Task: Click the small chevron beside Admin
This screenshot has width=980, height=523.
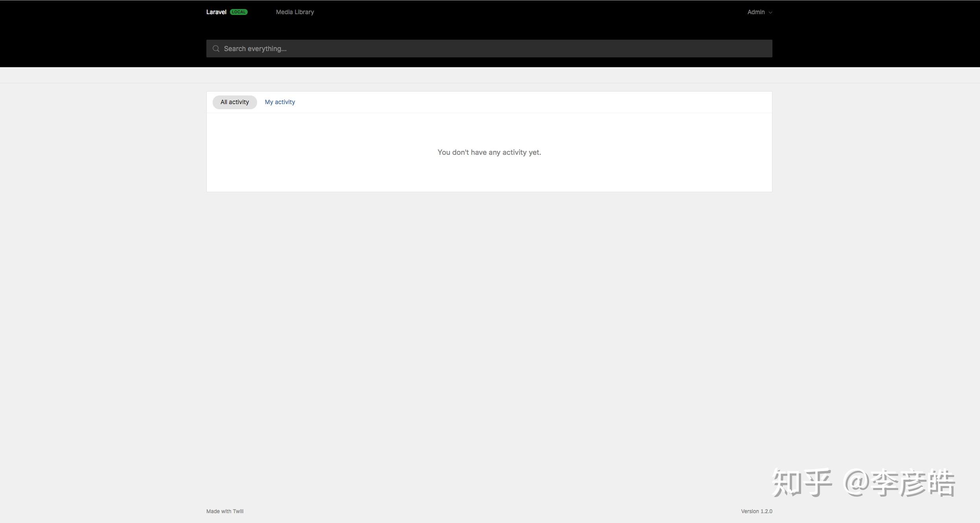Action: [x=770, y=13]
